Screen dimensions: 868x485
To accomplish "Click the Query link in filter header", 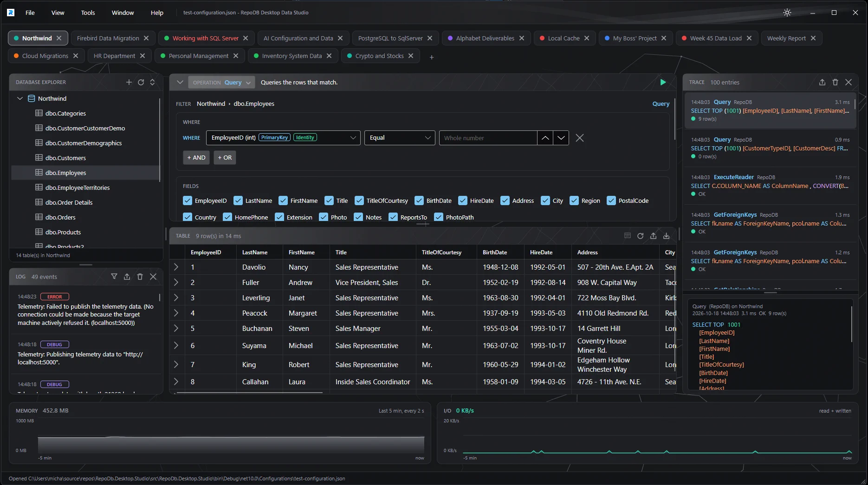I will tap(661, 103).
